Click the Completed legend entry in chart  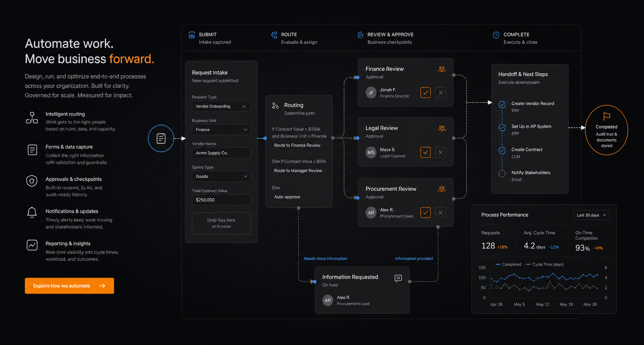(x=508, y=265)
